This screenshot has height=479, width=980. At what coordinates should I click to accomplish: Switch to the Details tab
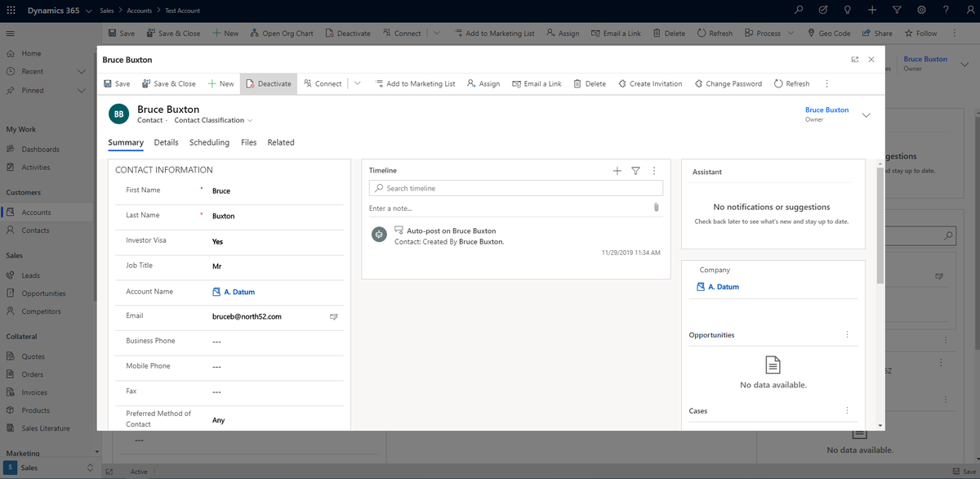(166, 142)
